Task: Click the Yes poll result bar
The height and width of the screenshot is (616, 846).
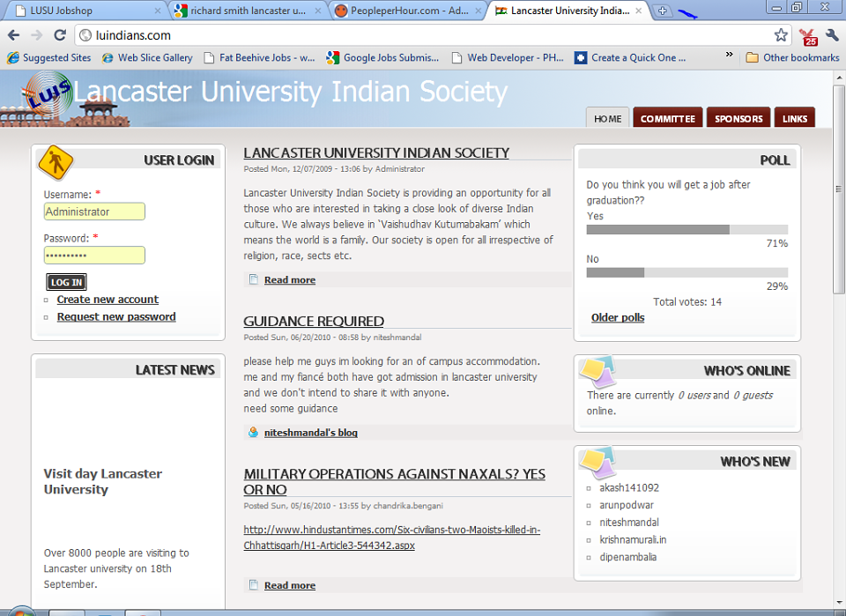Action: (686, 229)
